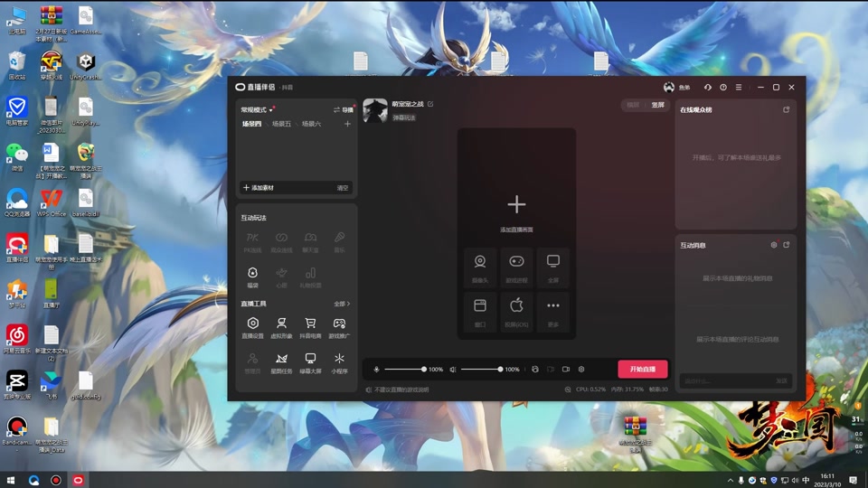The height and width of the screenshot is (488, 868).
Task: Open the 微信 WeChat desktop icon
Action: [x=17, y=156]
